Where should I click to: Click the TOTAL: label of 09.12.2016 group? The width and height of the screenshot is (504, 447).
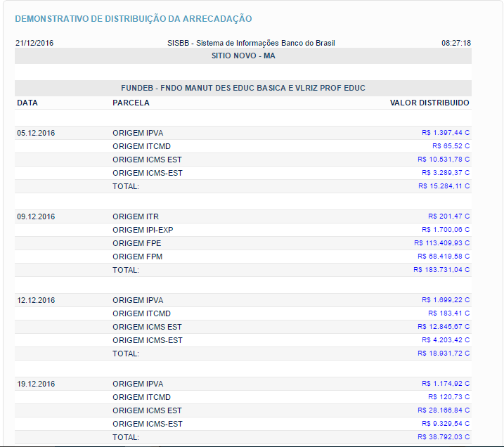point(126,270)
